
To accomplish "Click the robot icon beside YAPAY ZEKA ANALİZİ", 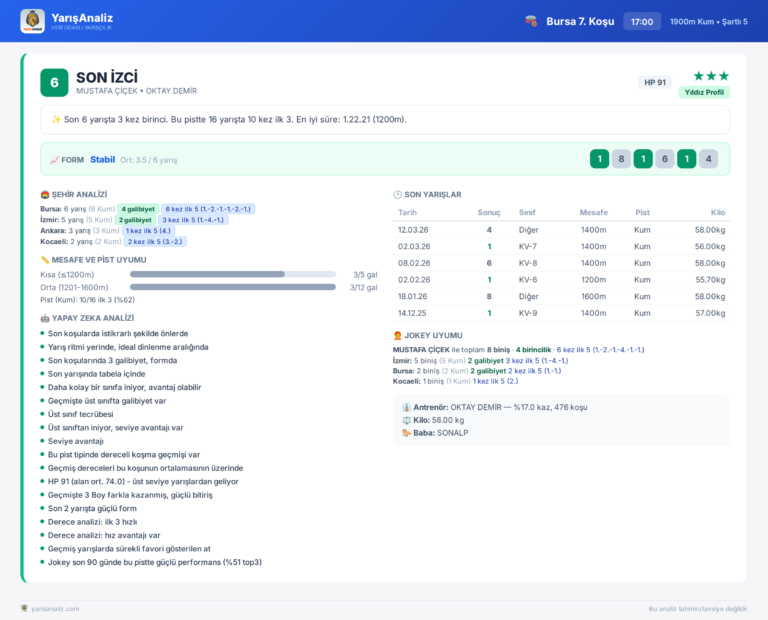I will (45, 318).
